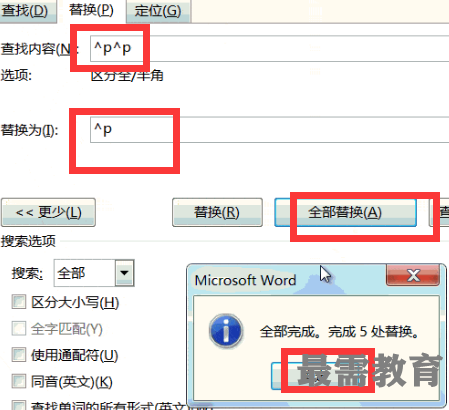Open the 搜索 direction dropdown
This screenshot has height=410, width=449.
click(124, 273)
